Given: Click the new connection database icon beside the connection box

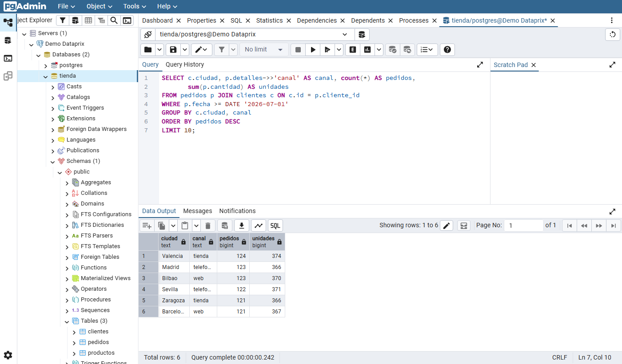Looking at the screenshot, I should [x=362, y=35].
